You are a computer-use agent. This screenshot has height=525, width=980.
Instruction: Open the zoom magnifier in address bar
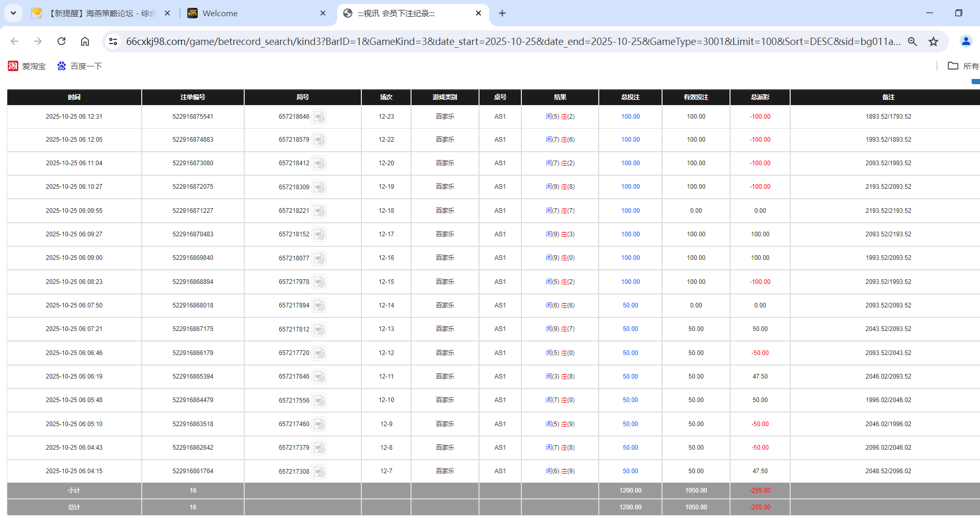[x=913, y=41]
